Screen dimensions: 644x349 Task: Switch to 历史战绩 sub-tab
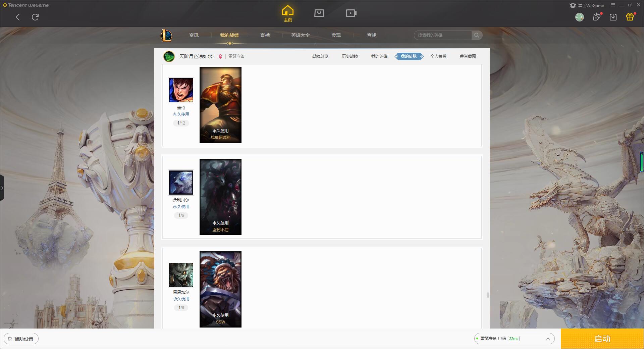350,56
